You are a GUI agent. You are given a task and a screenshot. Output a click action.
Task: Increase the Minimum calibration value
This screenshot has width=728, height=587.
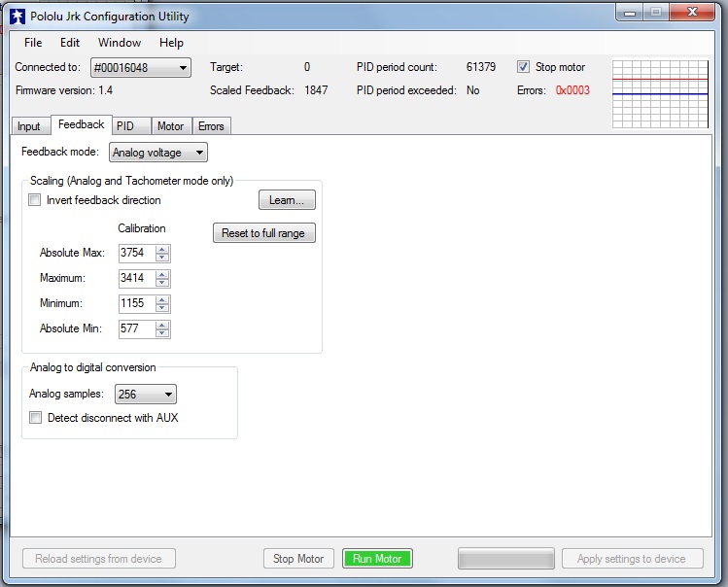click(x=162, y=300)
